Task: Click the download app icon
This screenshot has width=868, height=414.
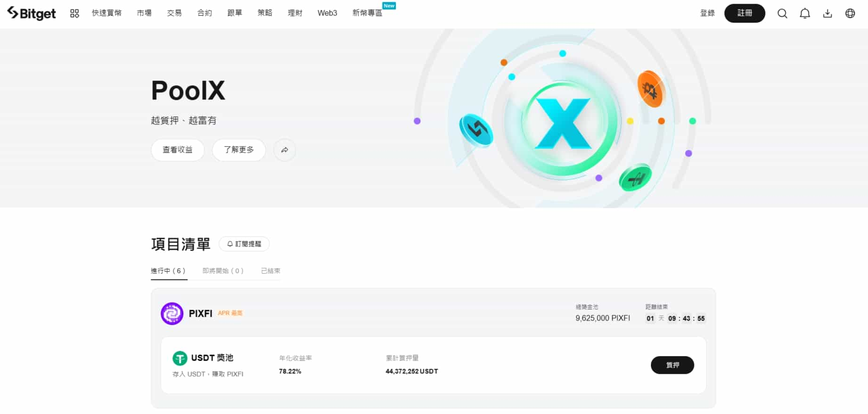Action: click(x=827, y=14)
